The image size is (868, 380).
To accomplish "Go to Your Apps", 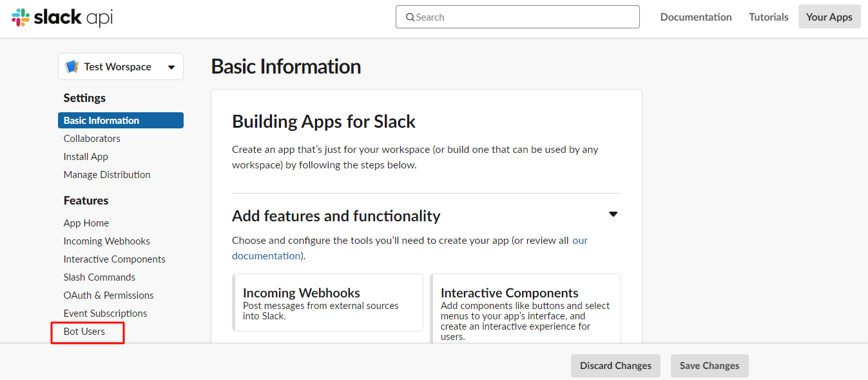I will (x=829, y=17).
